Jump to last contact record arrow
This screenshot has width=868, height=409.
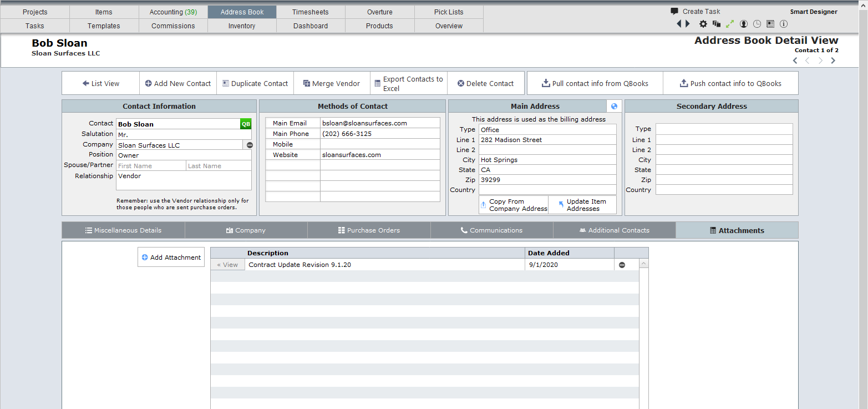pos(833,60)
